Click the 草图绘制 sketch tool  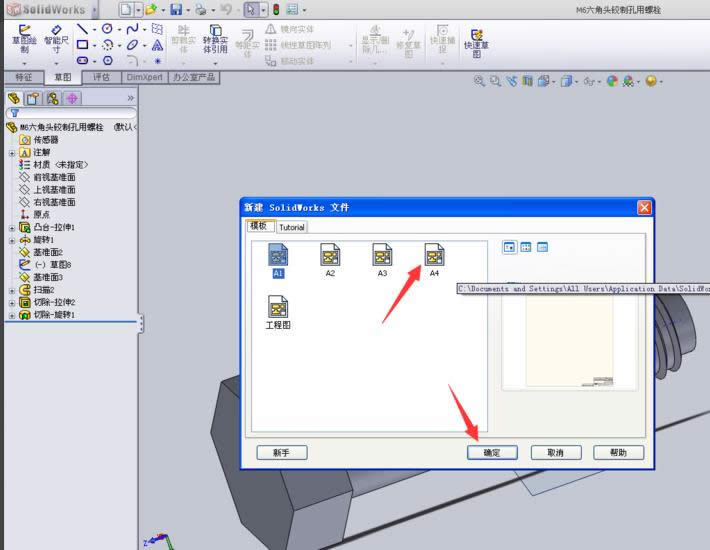coord(24,39)
